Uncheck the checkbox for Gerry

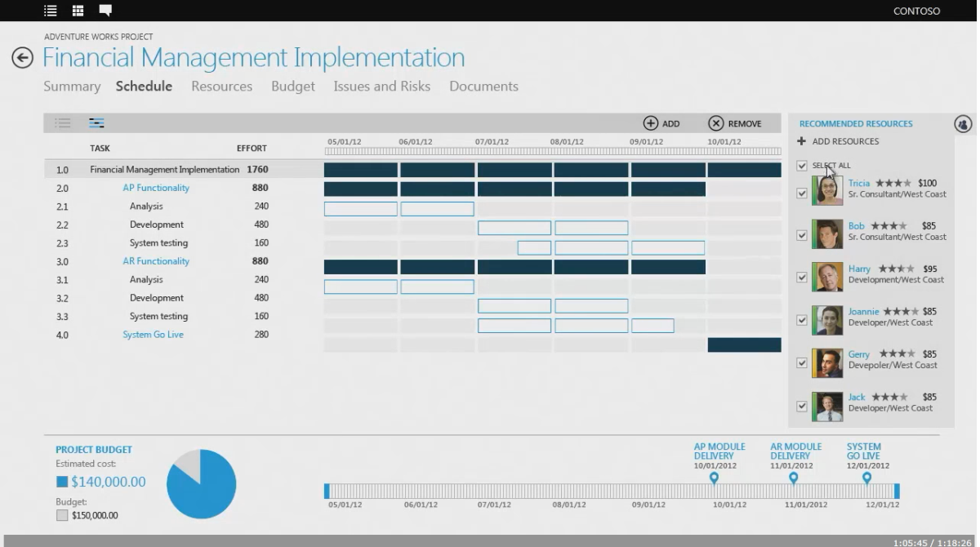pyautogui.click(x=802, y=363)
